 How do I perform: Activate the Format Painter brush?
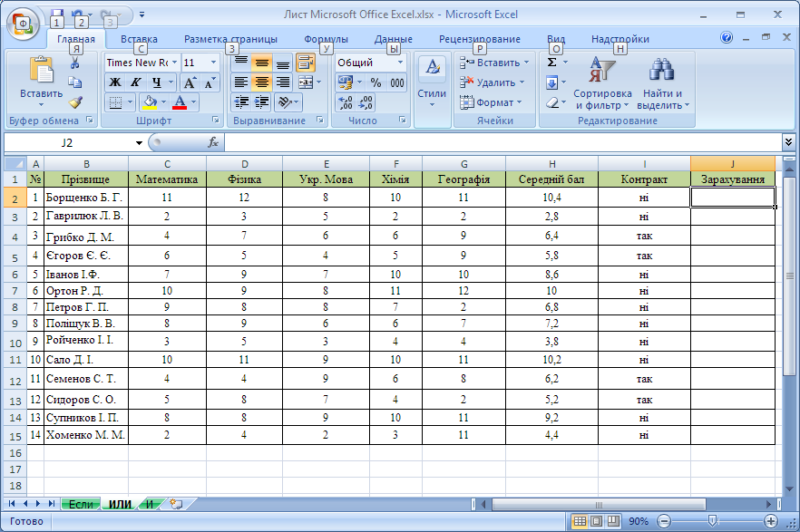pos(75,102)
